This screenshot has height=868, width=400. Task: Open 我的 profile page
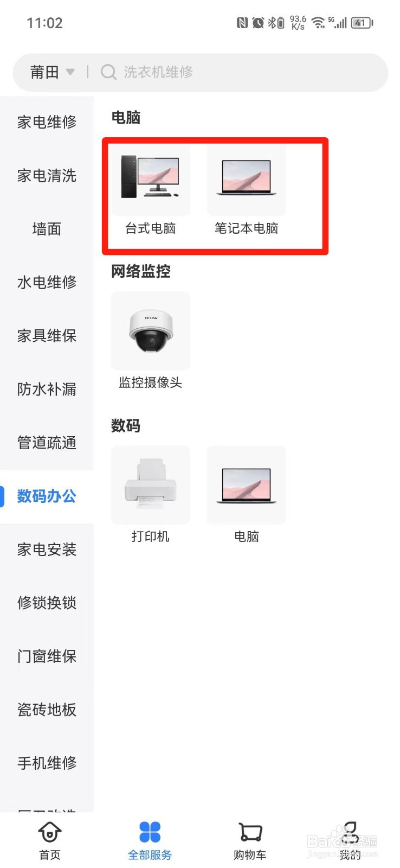tap(350, 841)
